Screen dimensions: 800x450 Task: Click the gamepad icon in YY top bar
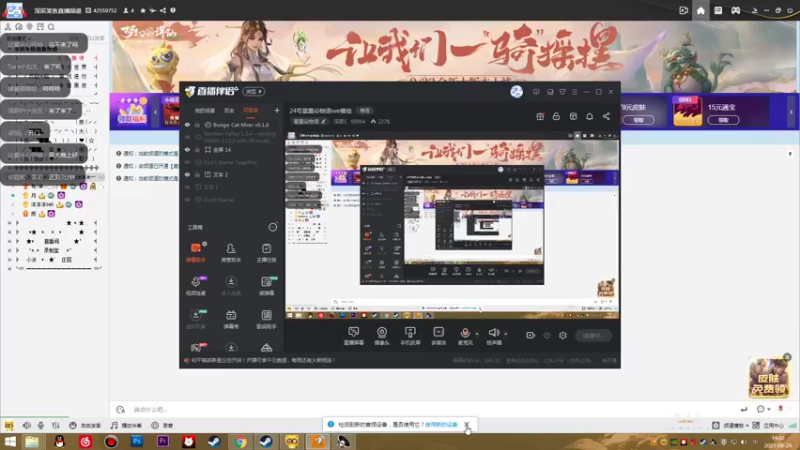[x=735, y=10]
